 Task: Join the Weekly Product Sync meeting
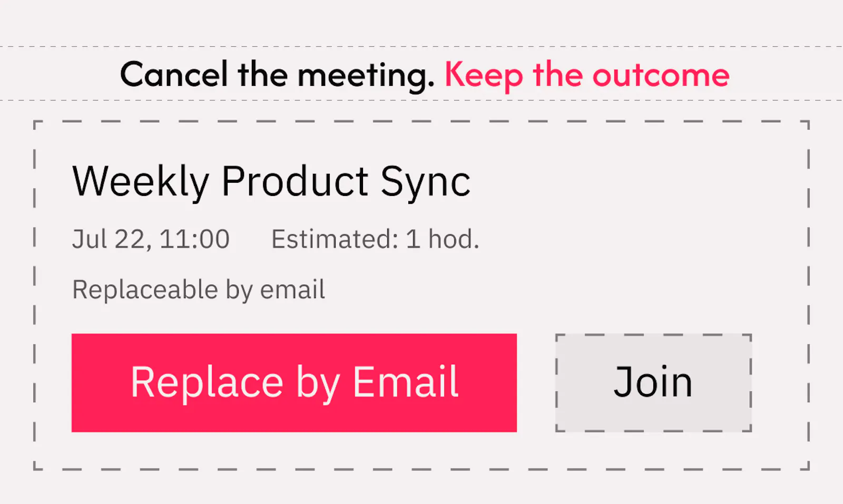tap(653, 383)
